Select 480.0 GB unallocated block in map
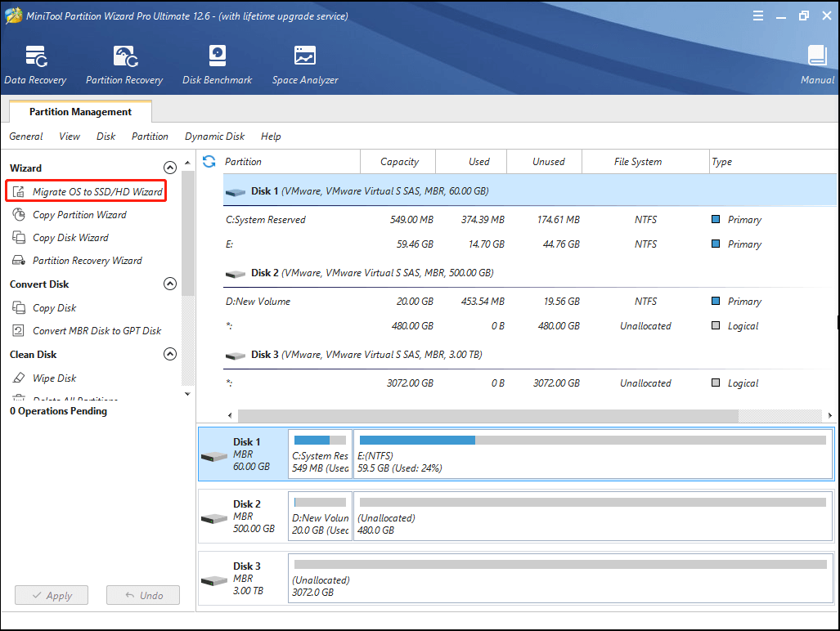840x631 pixels. (593, 517)
